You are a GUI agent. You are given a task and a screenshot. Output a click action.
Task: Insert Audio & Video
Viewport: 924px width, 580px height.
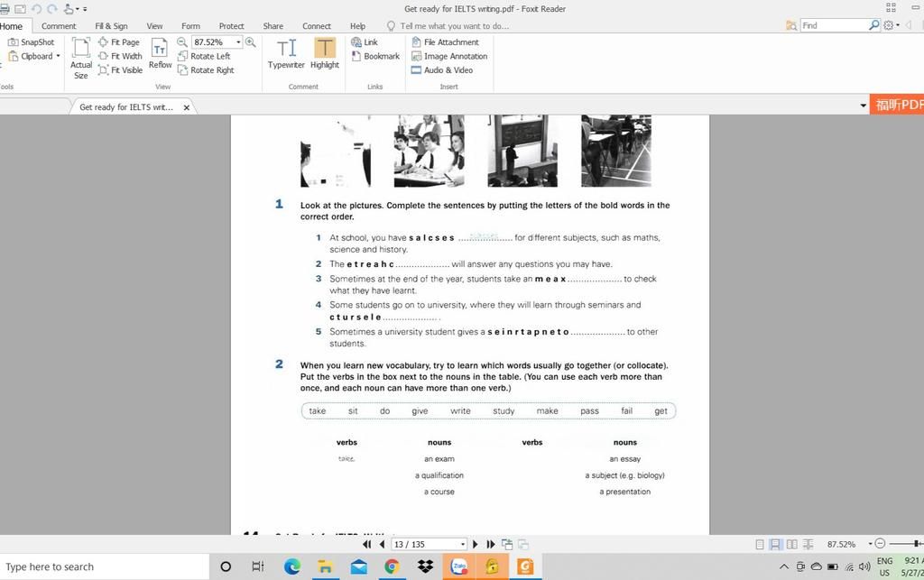click(442, 69)
